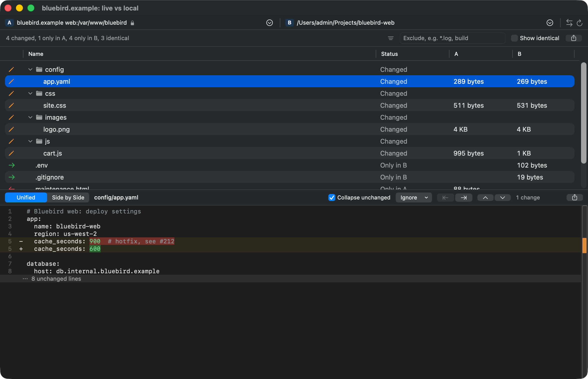Click the copy to right arrow button
Viewport: 588px width, 379px height.
coord(464,198)
